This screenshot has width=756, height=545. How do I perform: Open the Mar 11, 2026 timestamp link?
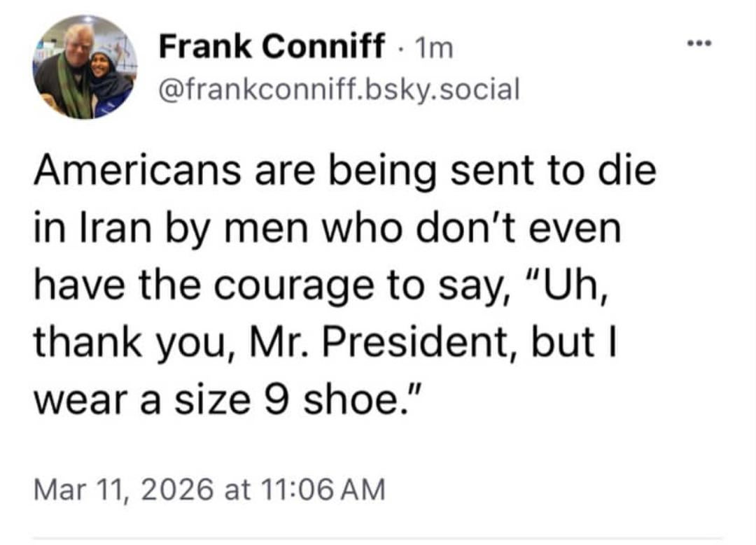tap(209, 488)
